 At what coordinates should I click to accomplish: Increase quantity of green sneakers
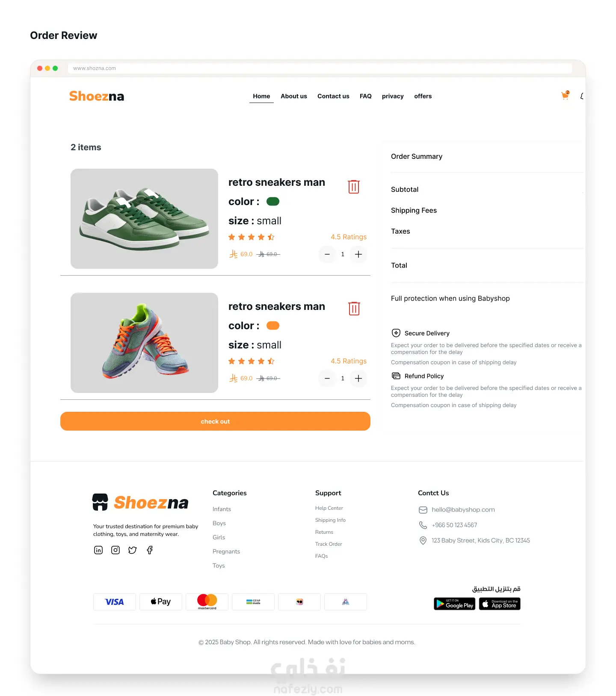(x=358, y=254)
